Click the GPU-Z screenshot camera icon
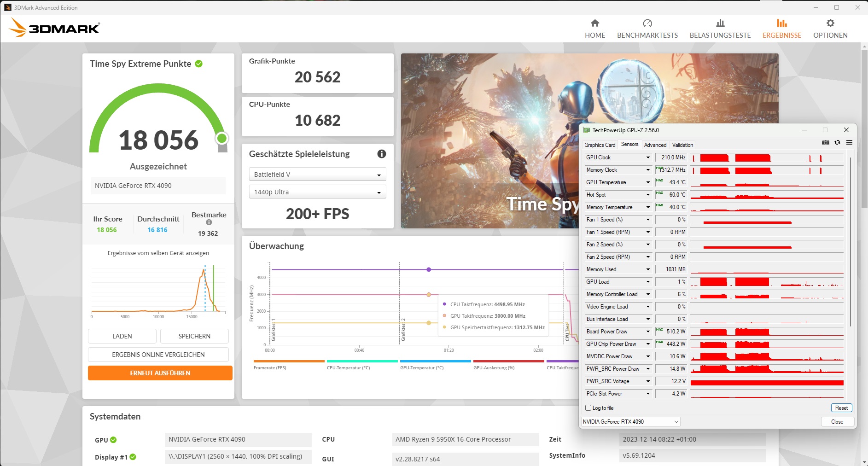The height and width of the screenshot is (466, 868). (826, 143)
